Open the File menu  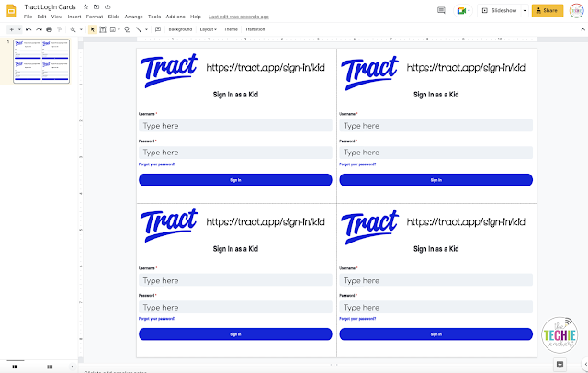(x=28, y=17)
